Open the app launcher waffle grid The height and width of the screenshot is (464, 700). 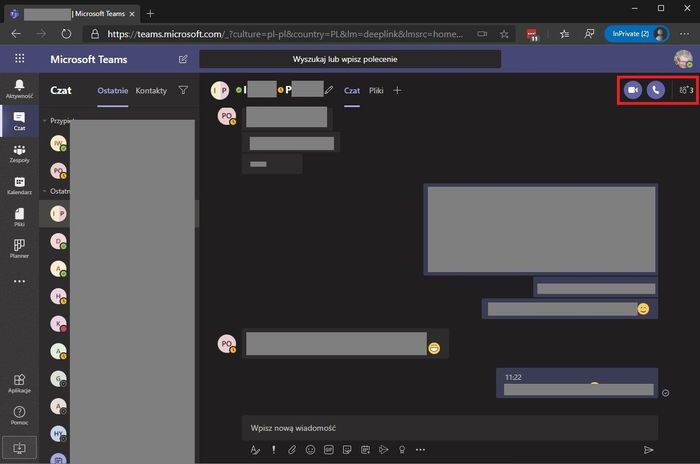20,59
